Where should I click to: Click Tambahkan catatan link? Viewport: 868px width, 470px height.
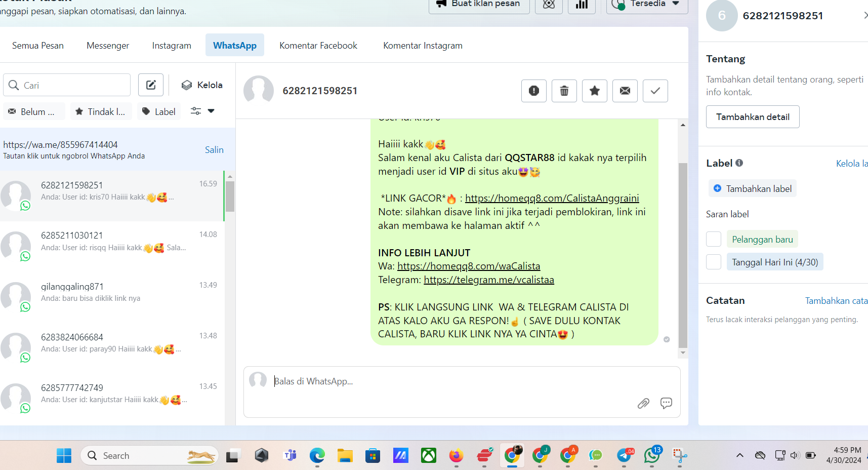pyautogui.click(x=837, y=301)
